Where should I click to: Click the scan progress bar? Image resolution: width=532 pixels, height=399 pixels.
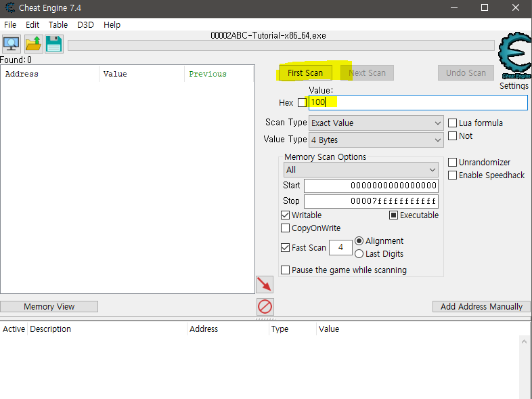(x=281, y=45)
